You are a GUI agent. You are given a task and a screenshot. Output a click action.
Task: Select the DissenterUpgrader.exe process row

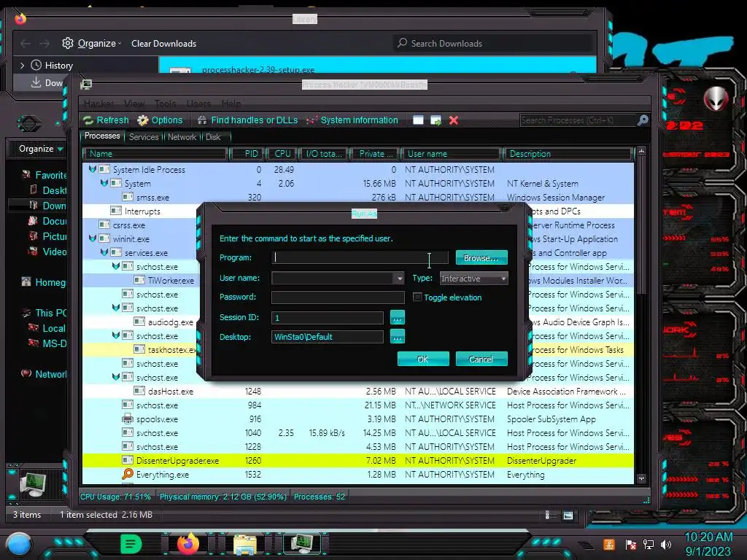coord(357,461)
